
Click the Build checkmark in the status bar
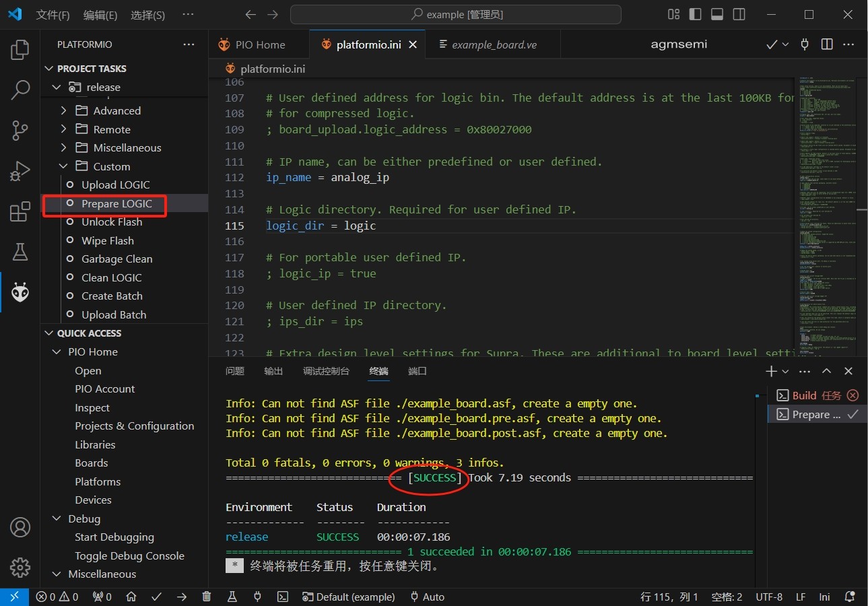156,597
